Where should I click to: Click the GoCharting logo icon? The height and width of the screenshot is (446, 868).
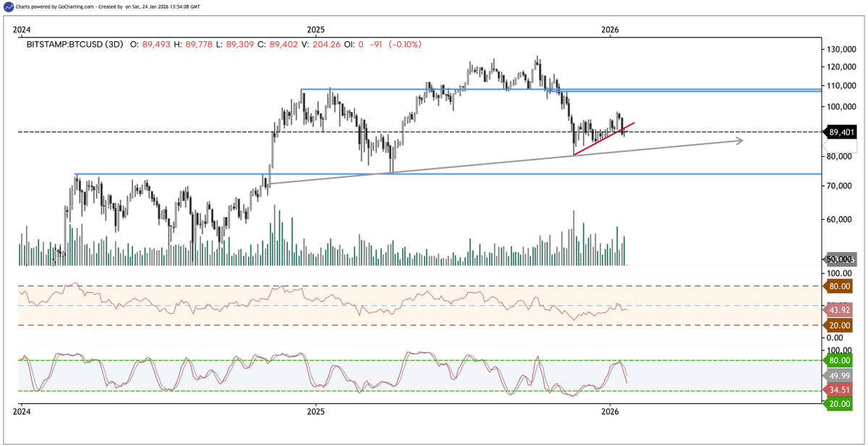(x=10, y=7)
